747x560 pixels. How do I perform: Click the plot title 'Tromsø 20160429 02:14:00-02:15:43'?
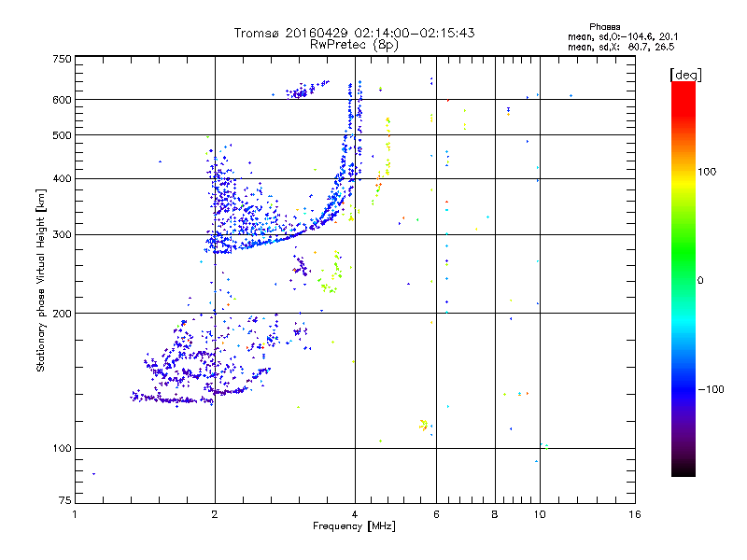(354, 33)
